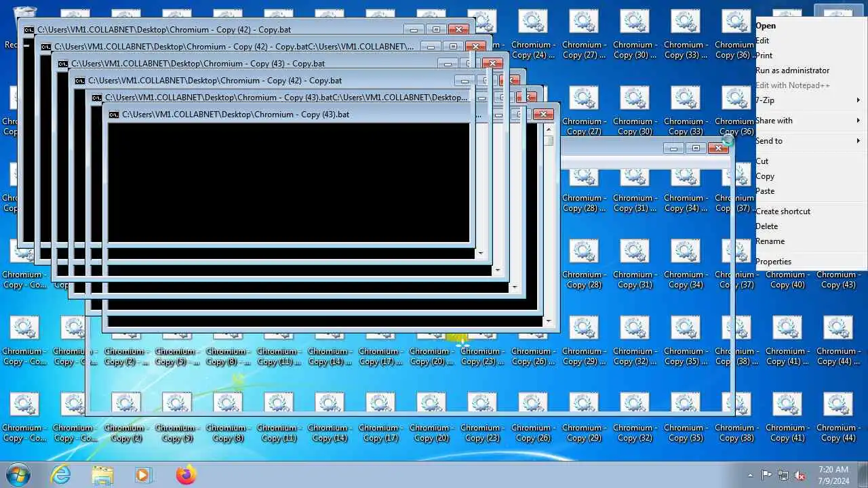This screenshot has width=868, height=488.
Task: Click the Show desktop button
Action: coord(863,474)
